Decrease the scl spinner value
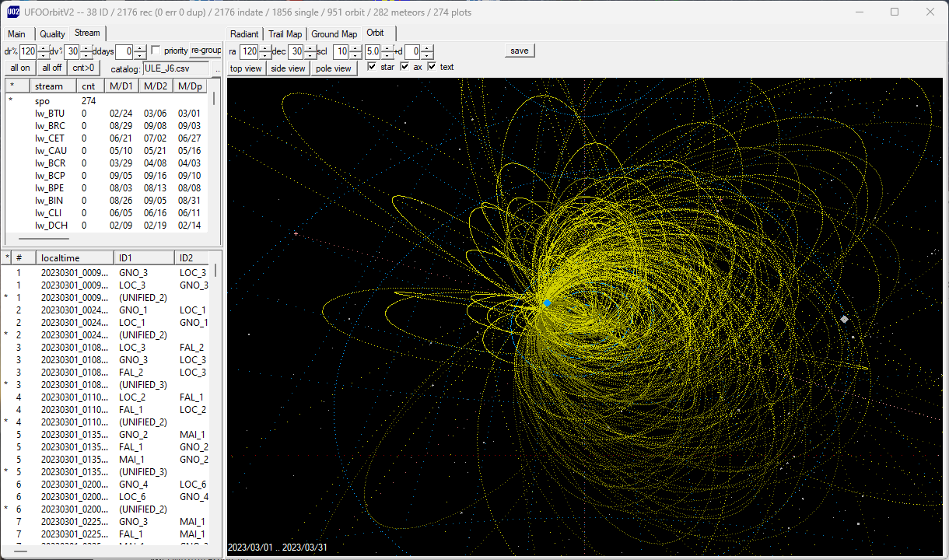The width and height of the screenshot is (949, 560). click(x=355, y=55)
